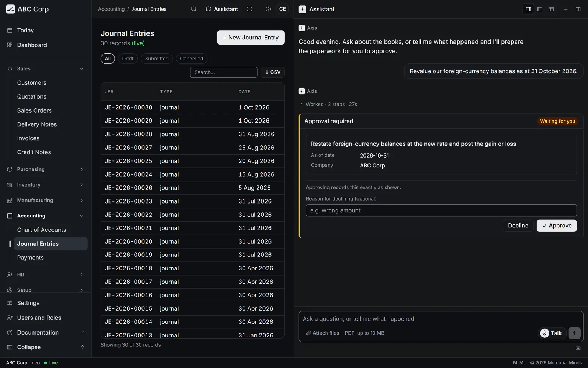The height and width of the screenshot is (368, 588).
Task: Expand the Manufacturing section
Action: [46, 200]
